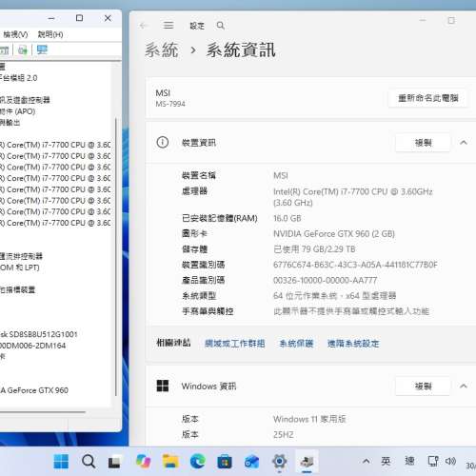Viewport: 476px width, 476px height.
Task: Click the update driver icon in Device Manager toolbar
Action: point(23,50)
